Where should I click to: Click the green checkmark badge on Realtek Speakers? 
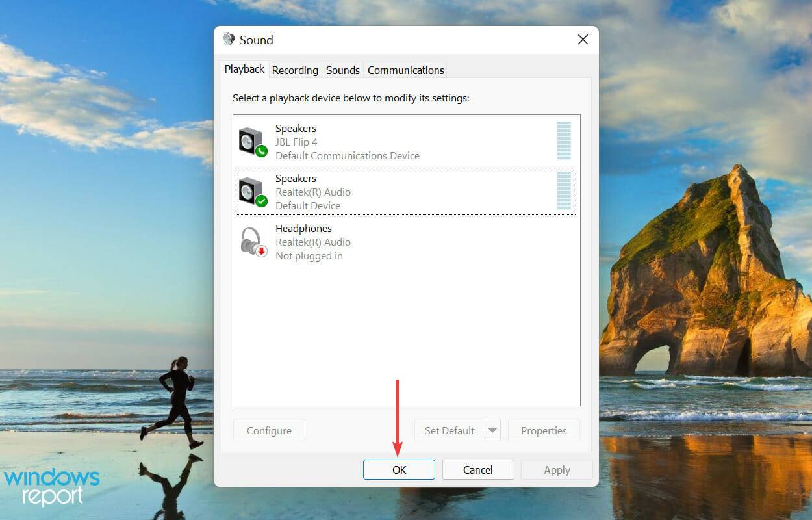pos(261,200)
